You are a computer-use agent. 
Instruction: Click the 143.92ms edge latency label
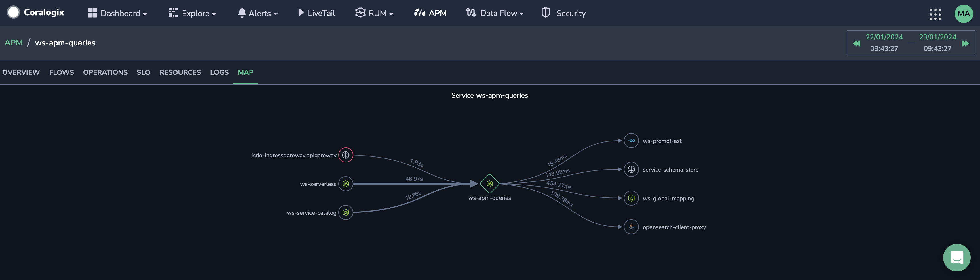557,172
